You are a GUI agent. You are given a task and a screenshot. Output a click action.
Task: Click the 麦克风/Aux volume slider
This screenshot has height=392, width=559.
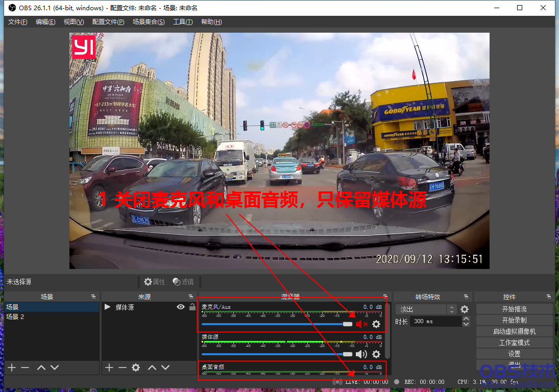pyautogui.click(x=276, y=324)
